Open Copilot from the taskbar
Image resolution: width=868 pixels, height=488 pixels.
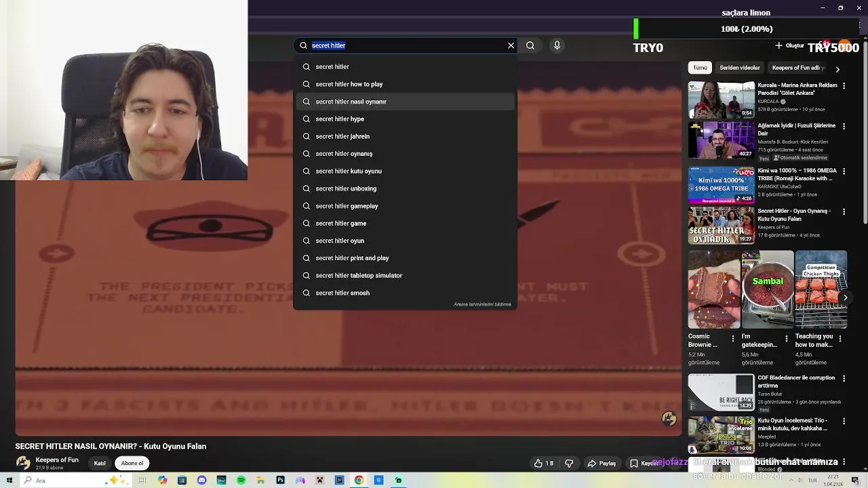[162, 481]
